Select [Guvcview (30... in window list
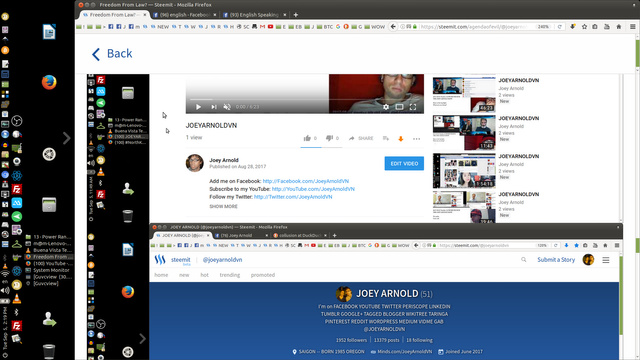Screen dimensions: 640x360 click(48, 277)
